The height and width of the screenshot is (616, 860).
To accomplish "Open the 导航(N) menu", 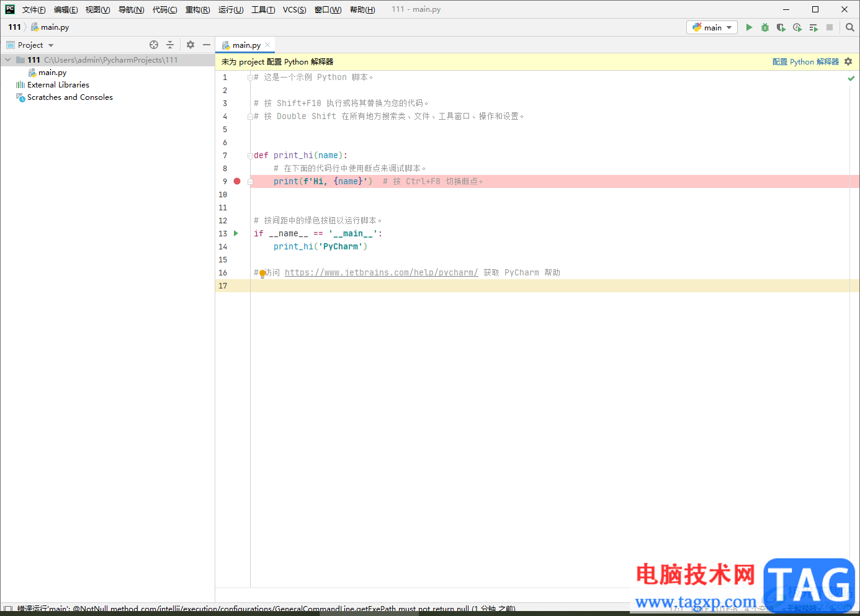I will pos(131,9).
